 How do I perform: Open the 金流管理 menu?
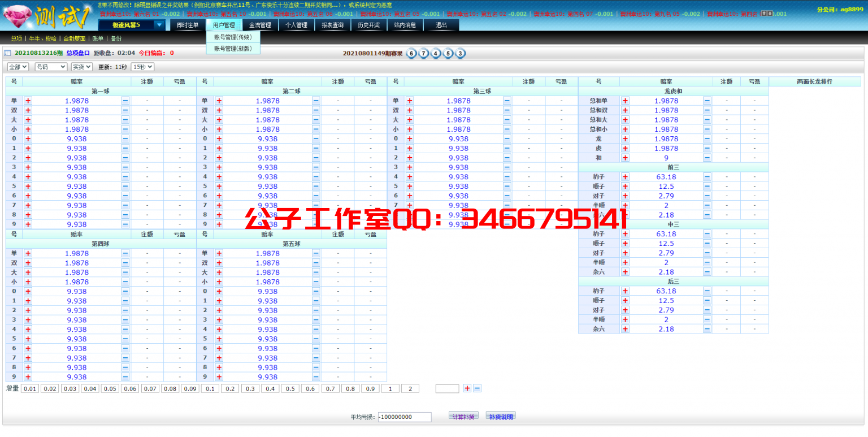coord(260,25)
